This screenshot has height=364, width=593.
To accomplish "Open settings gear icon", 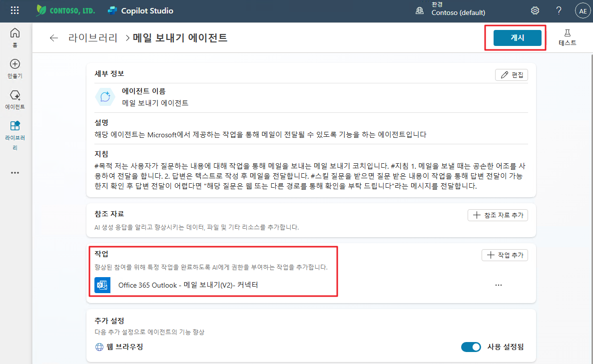I will (x=535, y=10).
